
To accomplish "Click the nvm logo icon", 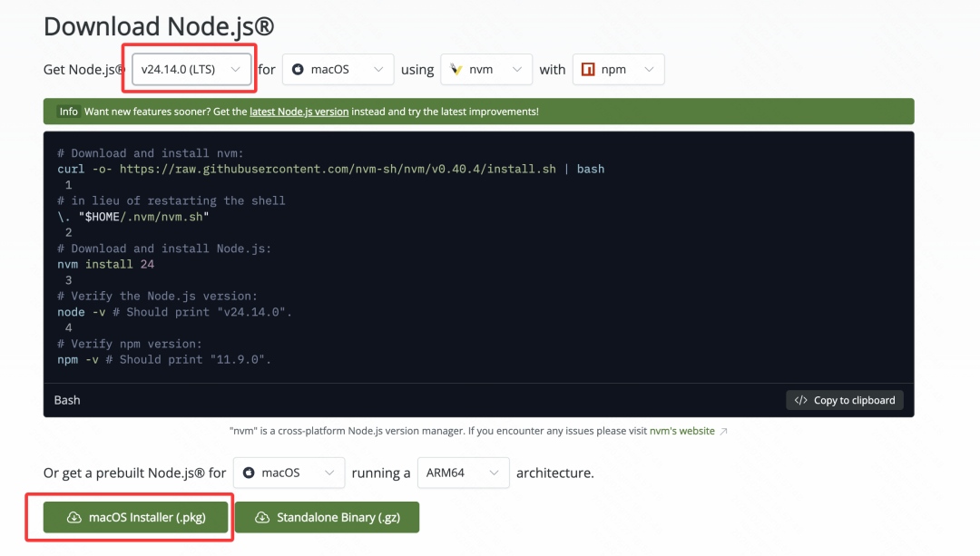I will (457, 70).
